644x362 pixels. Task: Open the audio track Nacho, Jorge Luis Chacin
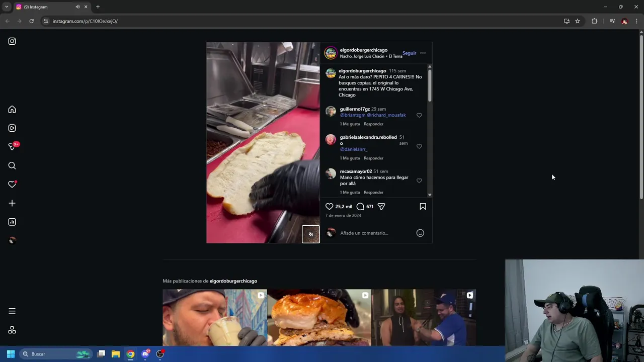coord(371,56)
